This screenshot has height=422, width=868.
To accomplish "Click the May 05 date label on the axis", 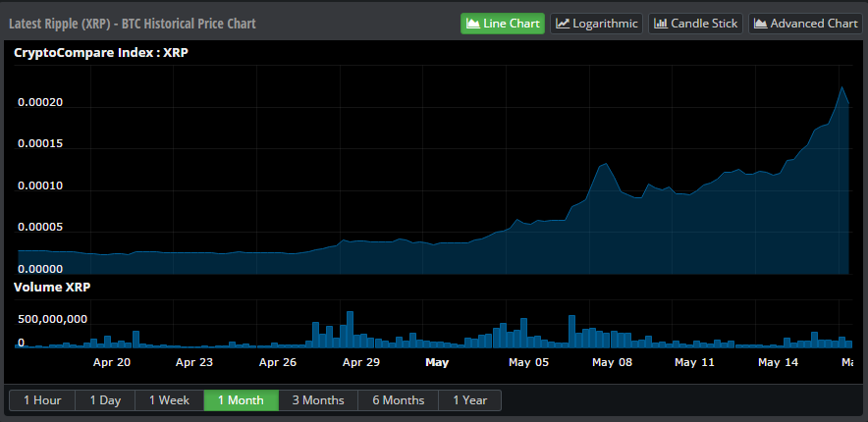I will click(x=528, y=362).
